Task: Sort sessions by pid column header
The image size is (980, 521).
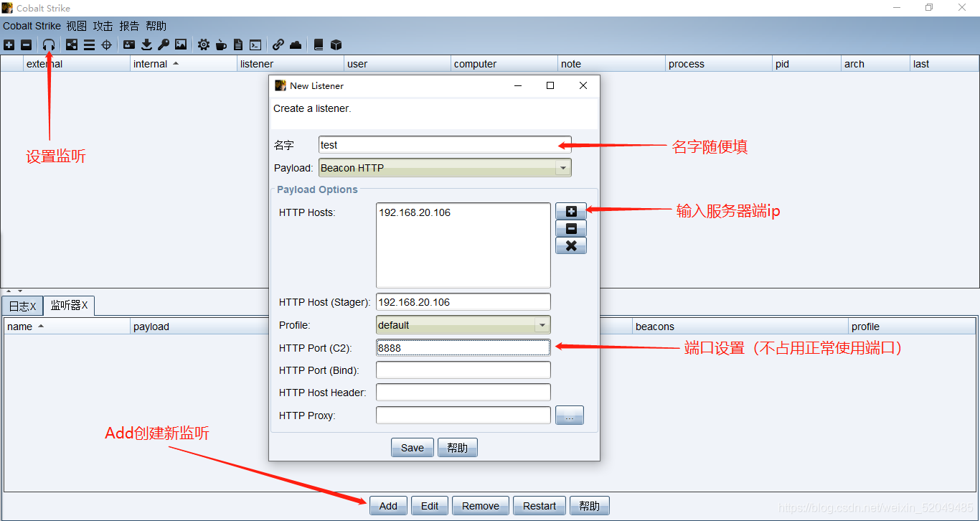Action: point(807,64)
